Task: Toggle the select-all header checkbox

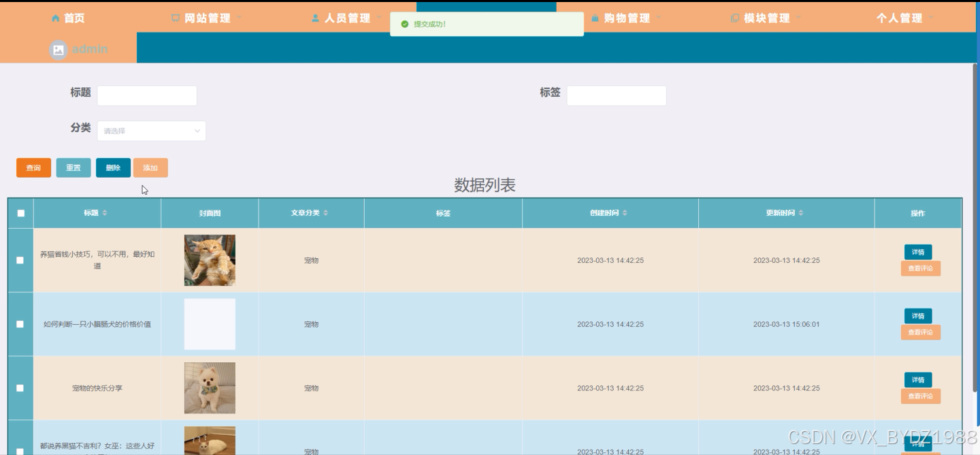Action: point(20,213)
